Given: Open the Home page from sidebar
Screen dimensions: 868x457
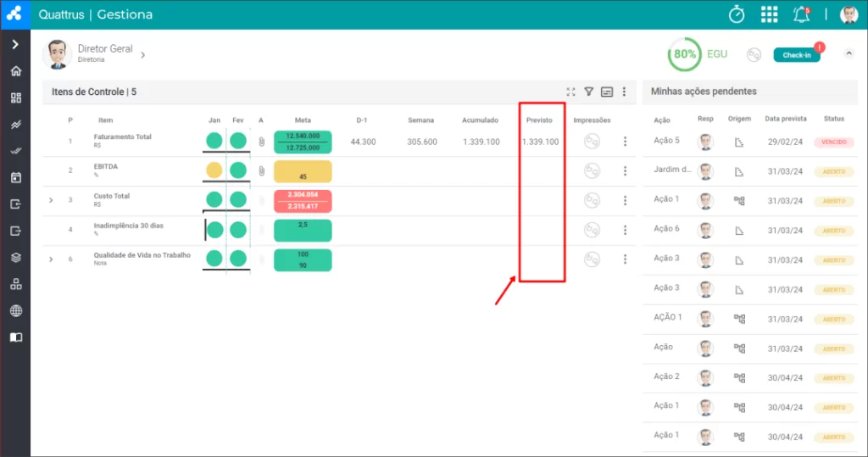Looking at the screenshot, I should click(x=16, y=71).
